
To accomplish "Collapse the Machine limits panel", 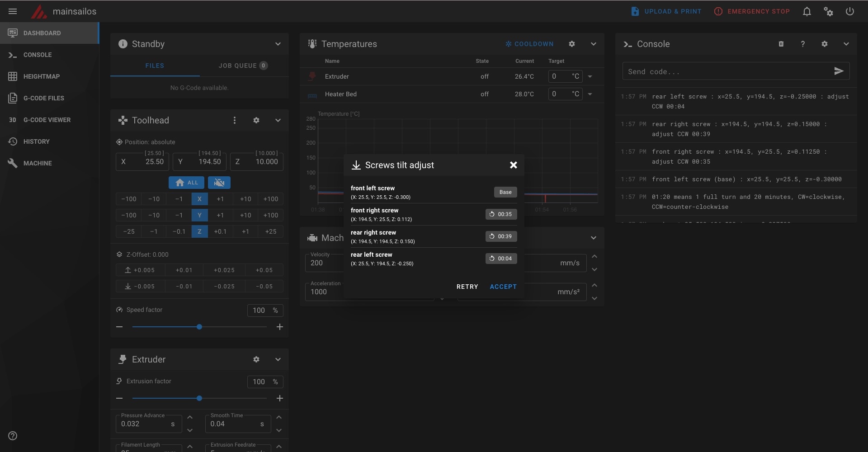I will [x=594, y=238].
